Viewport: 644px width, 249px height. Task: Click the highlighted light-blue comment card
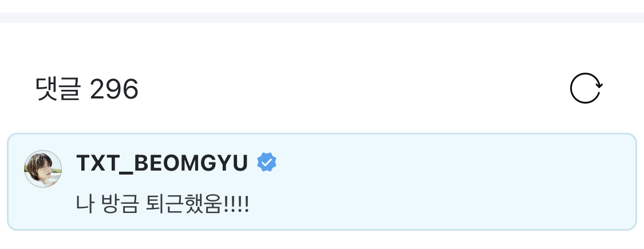click(x=322, y=181)
